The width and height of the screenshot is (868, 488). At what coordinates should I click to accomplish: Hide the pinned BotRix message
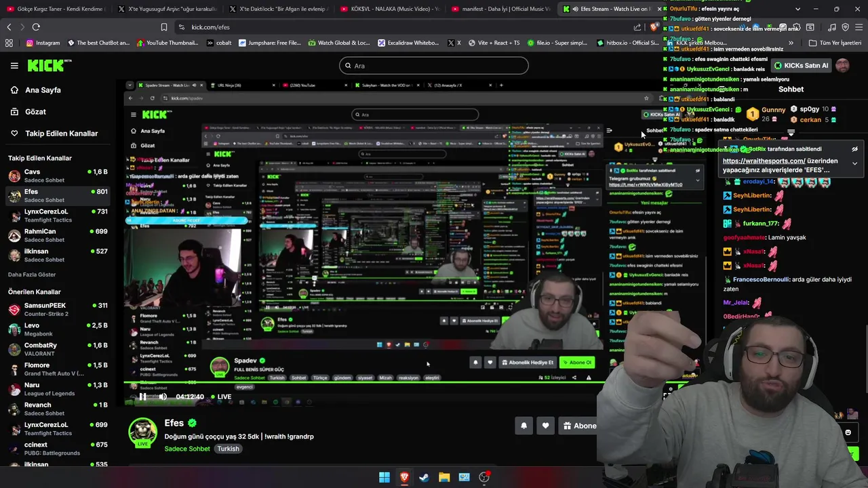coord(854,149)
